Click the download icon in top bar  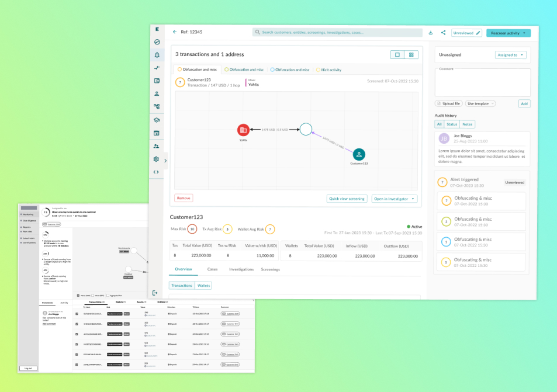click(x=431, y=33)
